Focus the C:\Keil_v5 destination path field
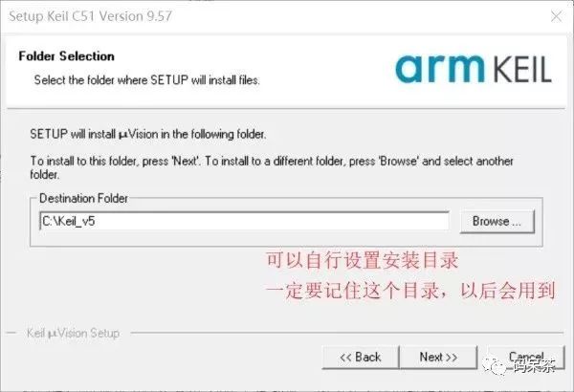The width and height of the screenshot is (574, 392). [x=244, y=221]
